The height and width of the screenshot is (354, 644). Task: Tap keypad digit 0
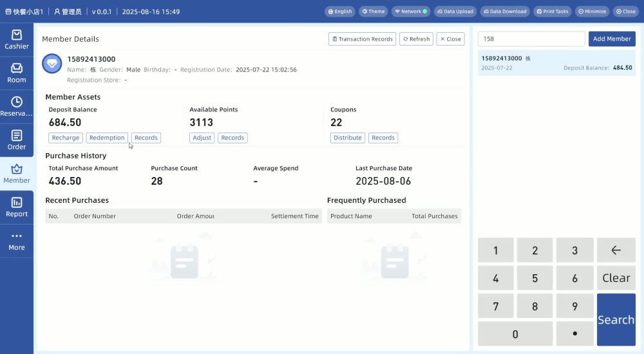pos(515,334)
